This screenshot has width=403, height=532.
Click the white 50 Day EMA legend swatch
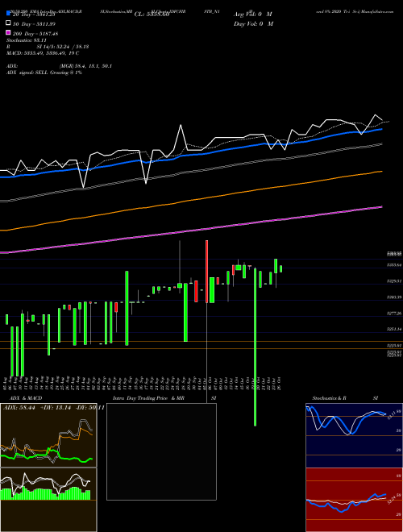point(8,23)
